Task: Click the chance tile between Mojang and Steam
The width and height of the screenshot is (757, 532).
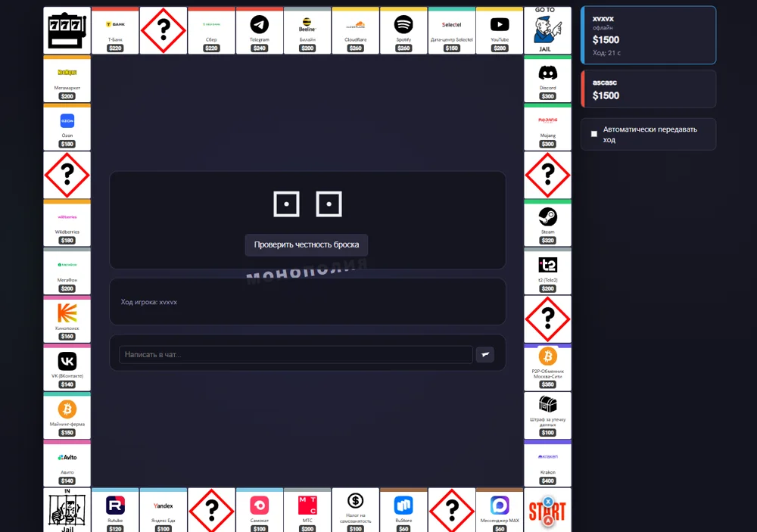Action: point(547,175)
